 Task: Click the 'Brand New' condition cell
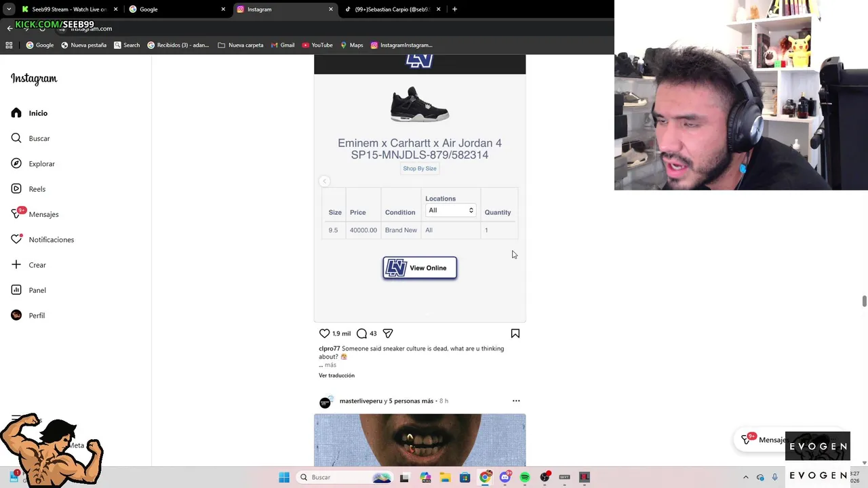click(x=401, y=230)
